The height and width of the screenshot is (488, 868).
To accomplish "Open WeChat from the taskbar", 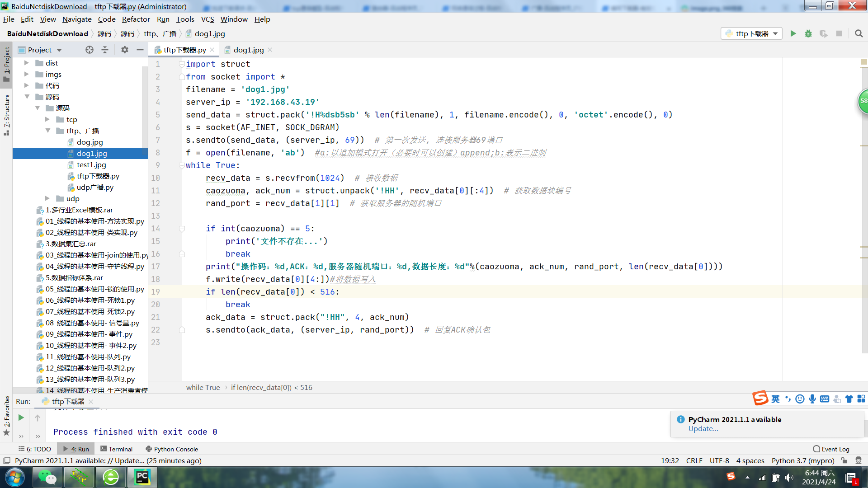I will click(47, 477).
